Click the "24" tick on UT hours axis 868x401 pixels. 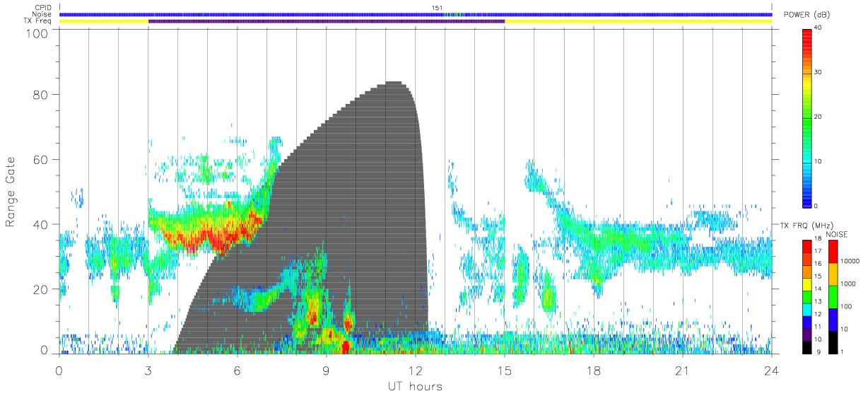pos(771,370)
